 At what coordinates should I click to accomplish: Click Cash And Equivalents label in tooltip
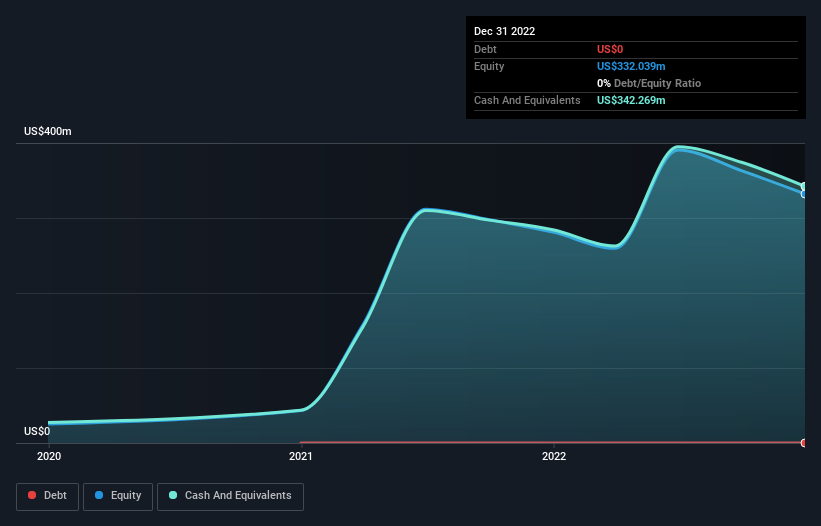527,100
